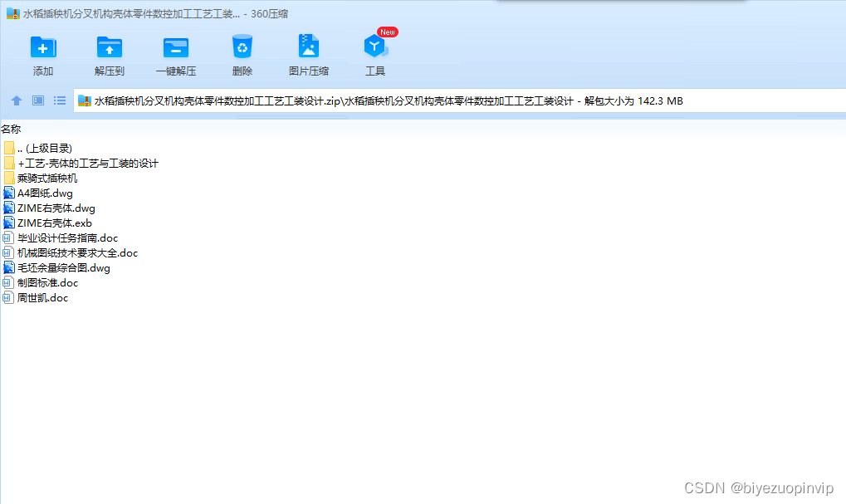Click the doc icon beside 制图标准.doc
The image size is (846, 504).
[x=8, y=283]
